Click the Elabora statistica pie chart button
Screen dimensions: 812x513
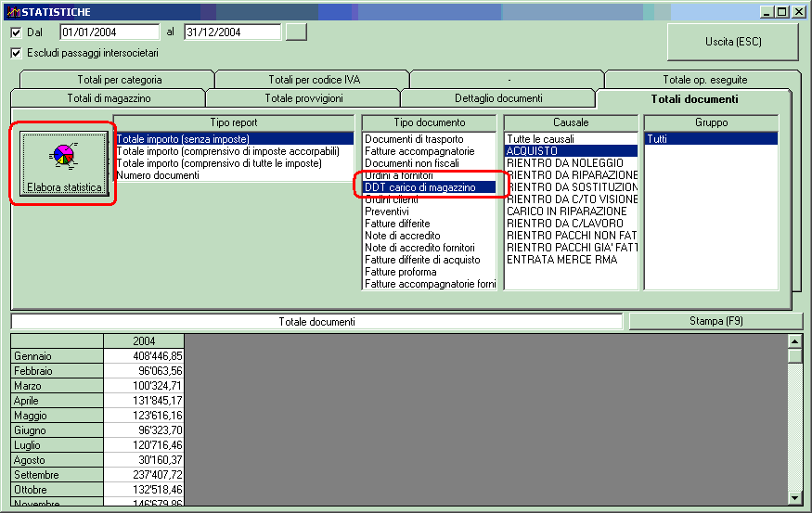64,163
